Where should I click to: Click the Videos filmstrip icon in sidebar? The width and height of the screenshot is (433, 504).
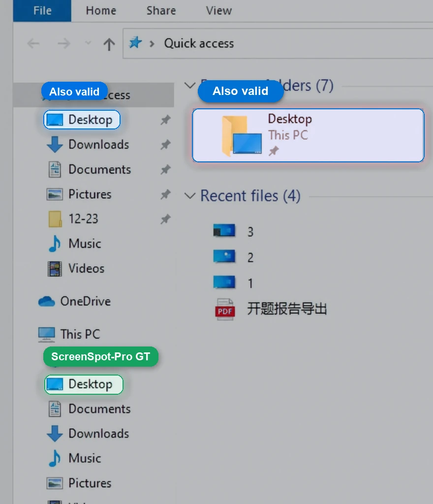pyautogui.click(x=55, y=269)
